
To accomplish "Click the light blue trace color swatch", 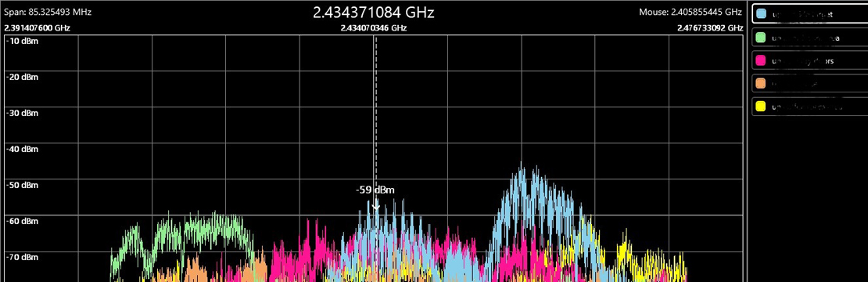I will click(761, 14).
